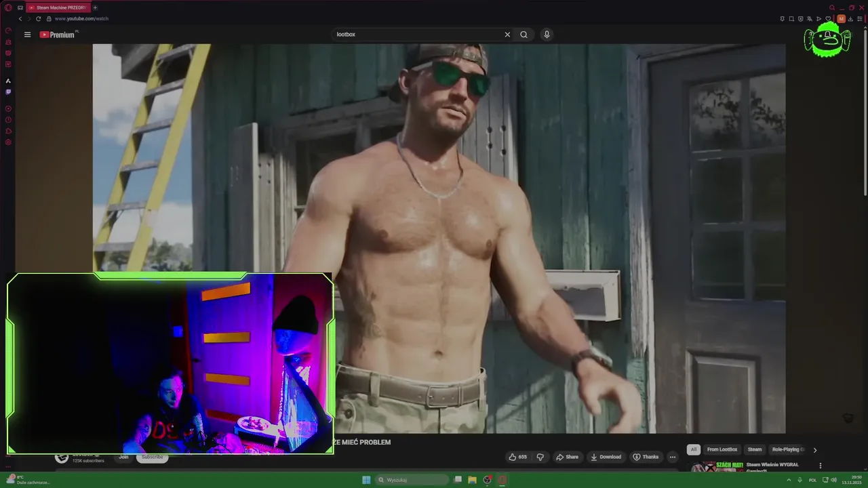Screen dimensions: 868x488
Task: Open more actions ellipsis under video
Action: [672, 457]
